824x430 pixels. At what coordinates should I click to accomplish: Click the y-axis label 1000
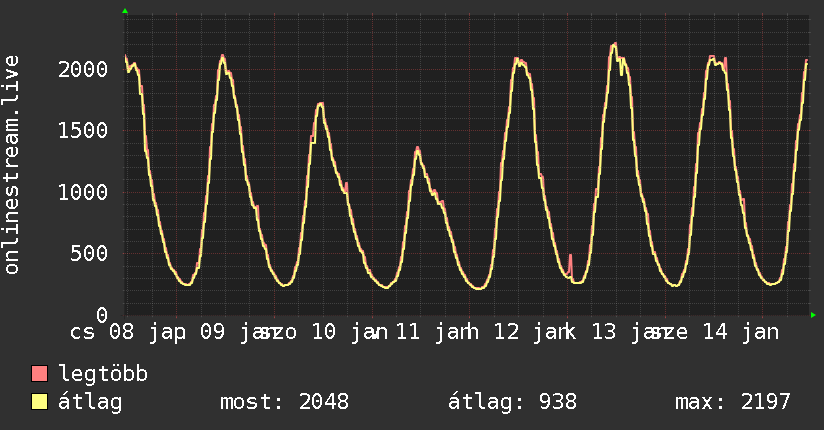[x=83, y=192]
